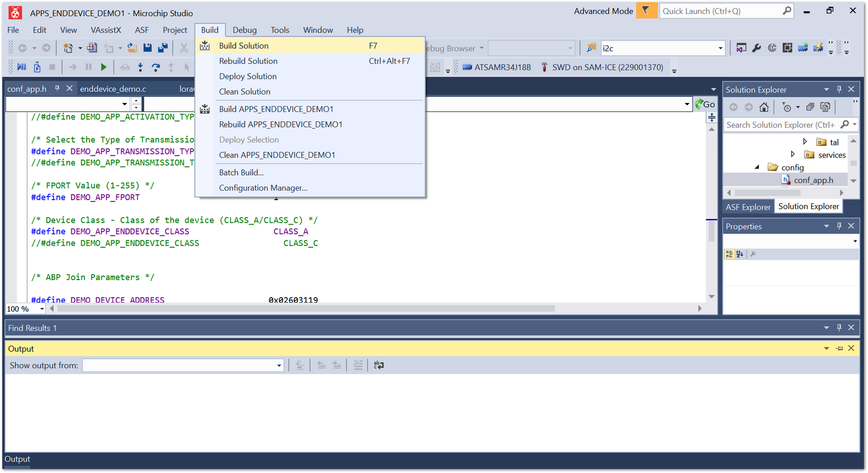Screen dimensions: 868x473
Task: Click Show All Files icon in Solution Explorer
Action: pos(826,107)
